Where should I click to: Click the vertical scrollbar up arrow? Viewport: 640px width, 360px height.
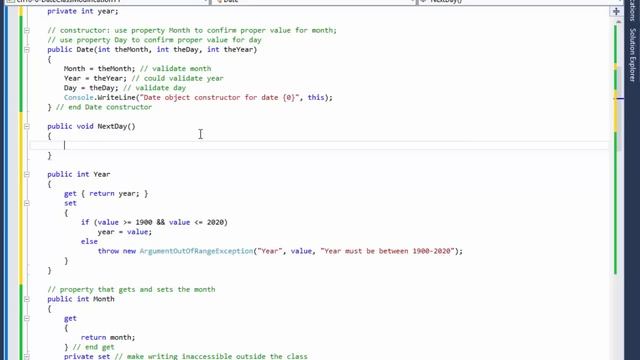[618, 21]
